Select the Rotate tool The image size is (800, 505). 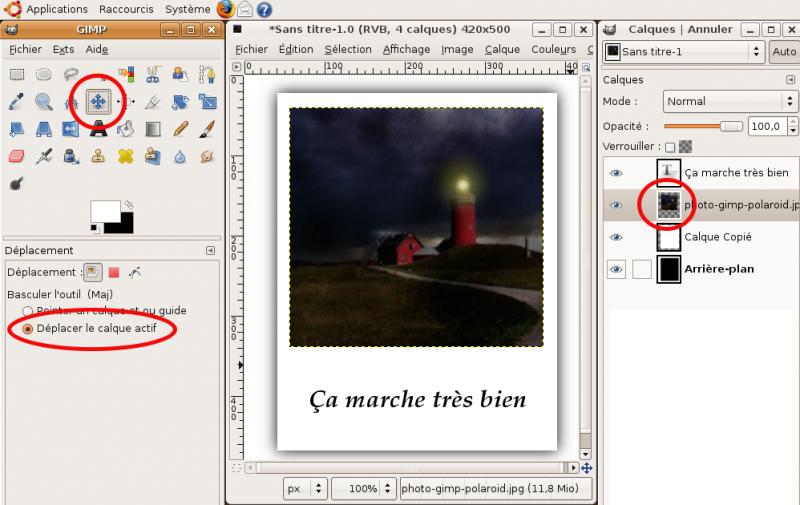pos(180,102)
